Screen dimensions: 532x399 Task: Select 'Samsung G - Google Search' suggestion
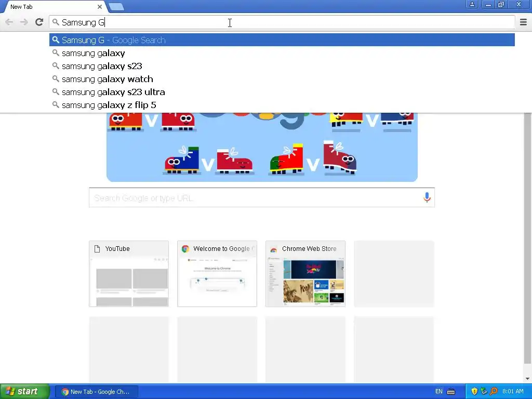[282, 40]
